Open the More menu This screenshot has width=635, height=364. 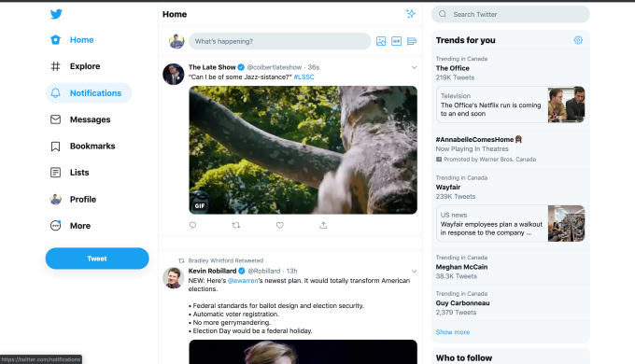coord(70,226)
